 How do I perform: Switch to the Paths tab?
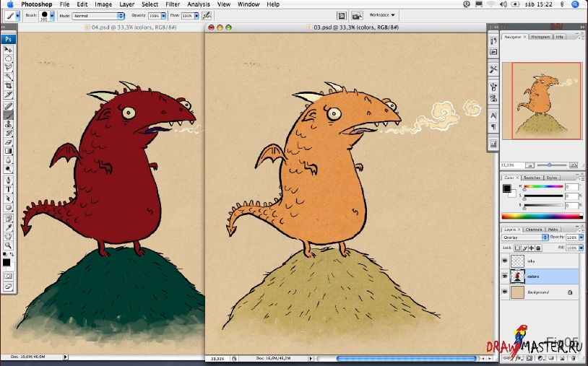point(553,230)
